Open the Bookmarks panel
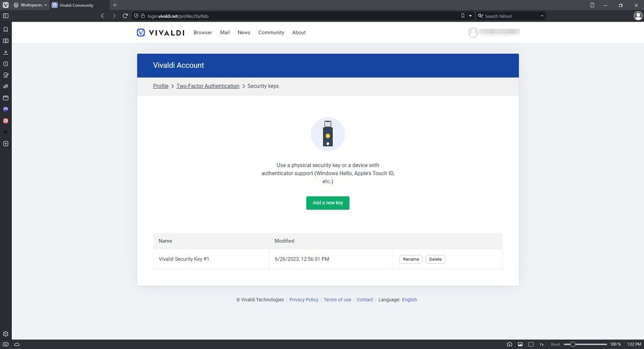This screenshot has width=644, height=349. coord(5,30)
